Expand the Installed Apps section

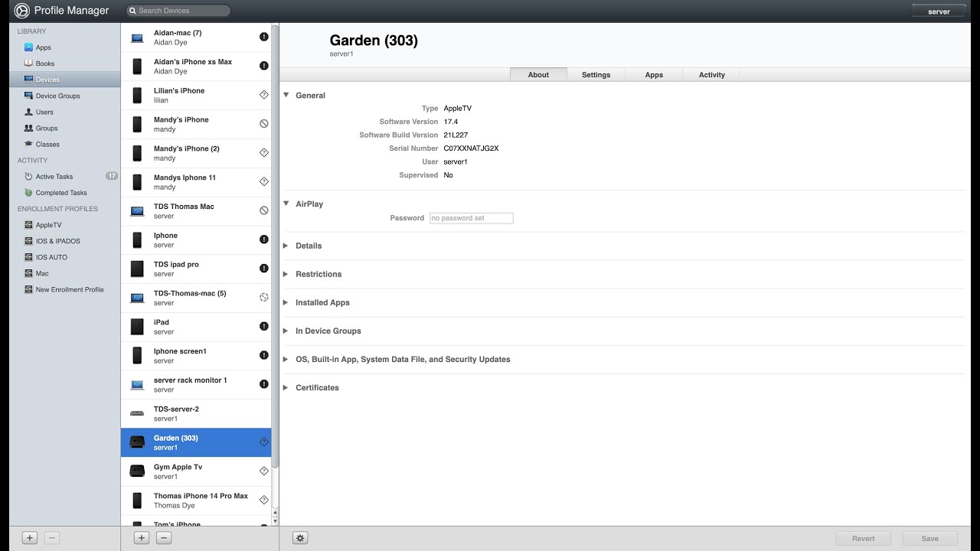[x=286, y=302]
